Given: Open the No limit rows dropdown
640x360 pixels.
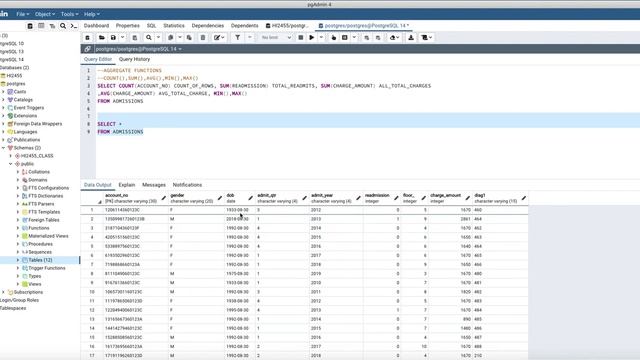Looking at the screenshot, I should [x=276, y=38].
